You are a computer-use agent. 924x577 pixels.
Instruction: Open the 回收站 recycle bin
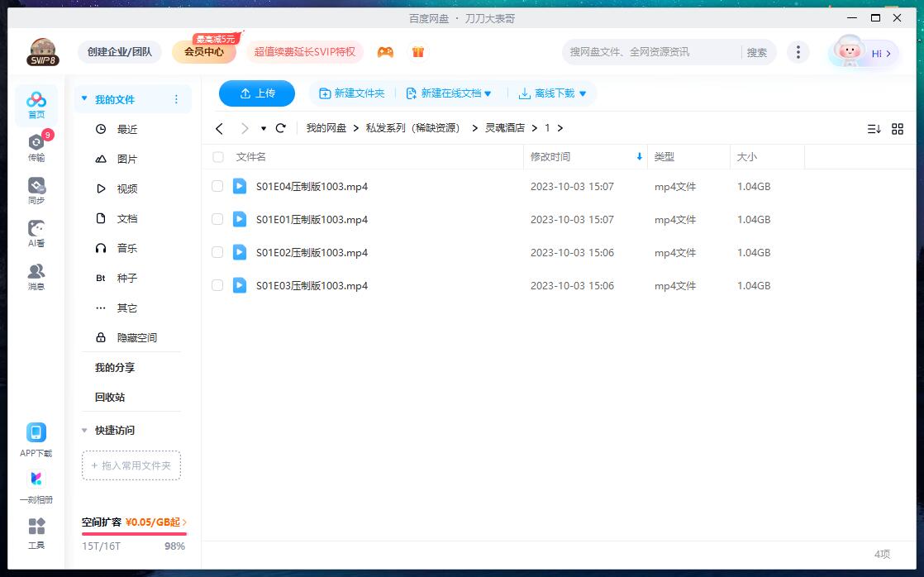click(x=108, y=397)
